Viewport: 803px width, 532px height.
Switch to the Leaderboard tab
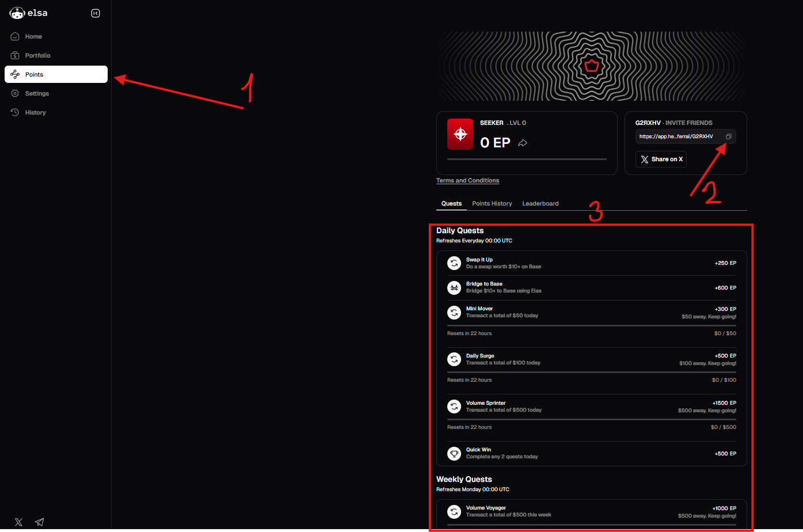tap(540, 203)
